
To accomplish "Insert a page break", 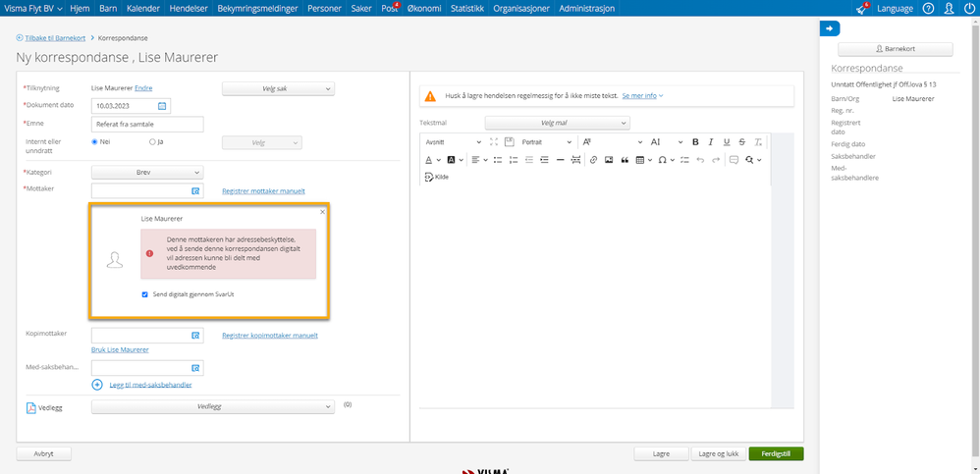I will [575, 160].
